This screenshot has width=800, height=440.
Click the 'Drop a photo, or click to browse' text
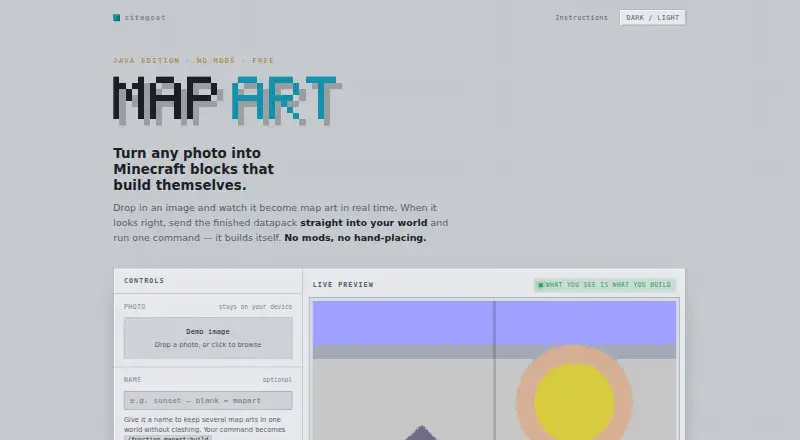pos(208,345)
